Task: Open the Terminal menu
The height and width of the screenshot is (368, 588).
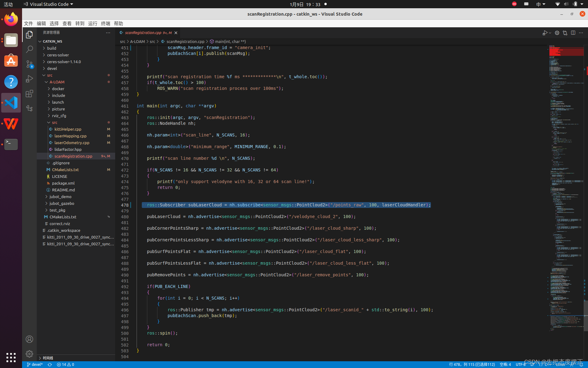Action: point(105,24)
